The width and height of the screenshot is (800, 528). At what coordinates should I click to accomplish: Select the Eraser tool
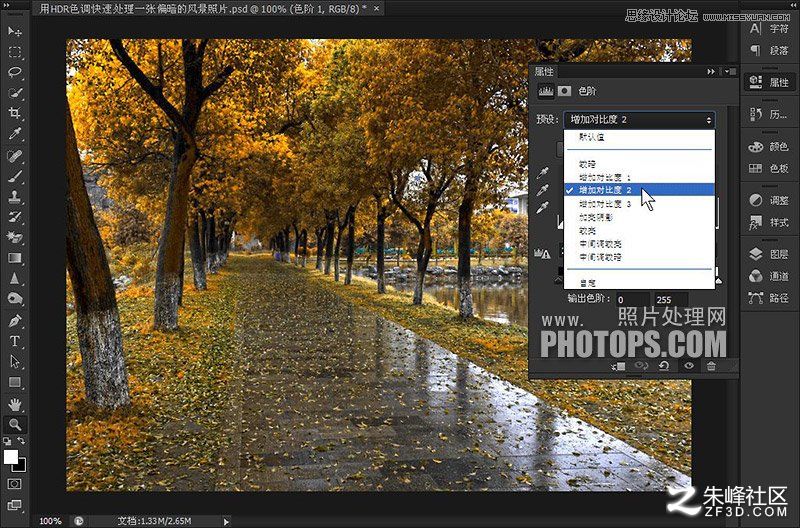(14, 237)
